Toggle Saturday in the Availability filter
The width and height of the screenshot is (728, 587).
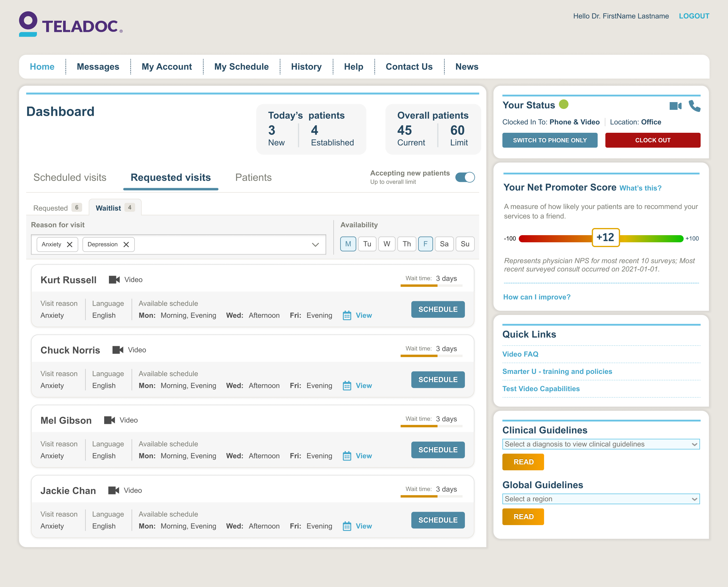[x=444, y=244]
